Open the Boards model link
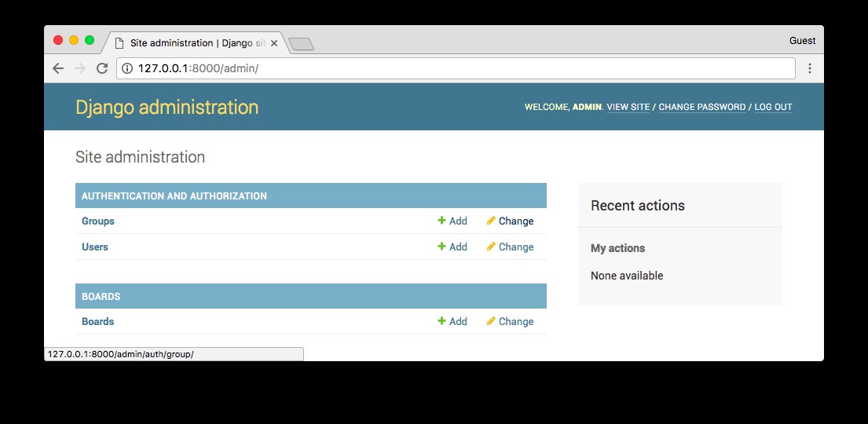This screenshot has width=868, height=424. pos(98,322)
